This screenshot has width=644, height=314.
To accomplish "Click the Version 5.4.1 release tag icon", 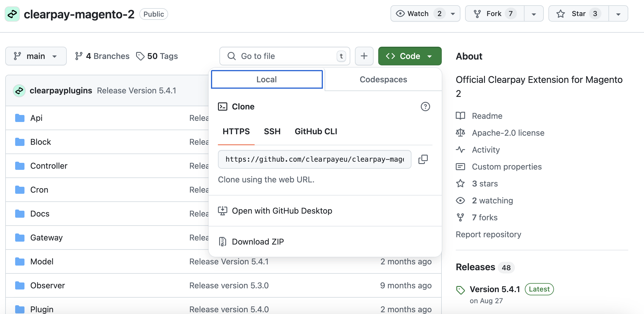I will [460, 290].
